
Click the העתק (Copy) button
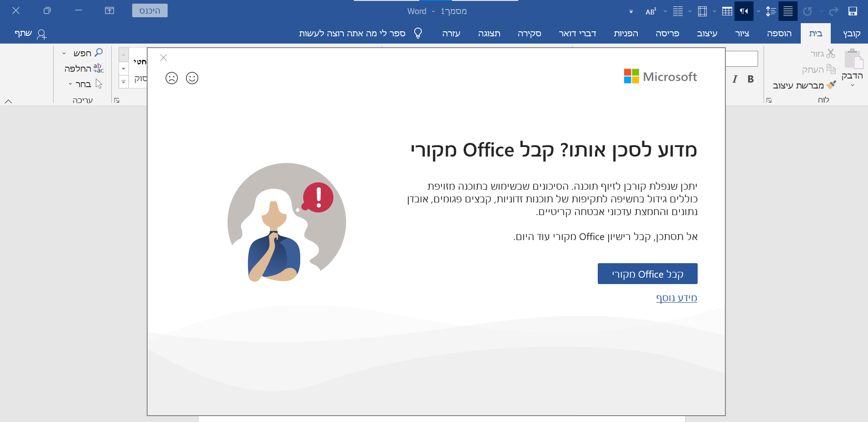[x=818, y=69]
